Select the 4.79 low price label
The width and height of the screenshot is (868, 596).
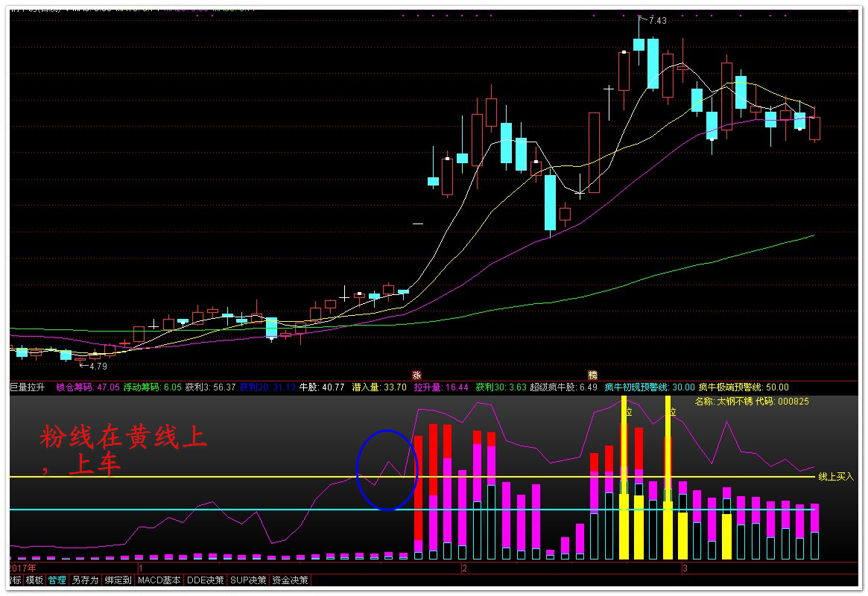(x=98, y=367)
